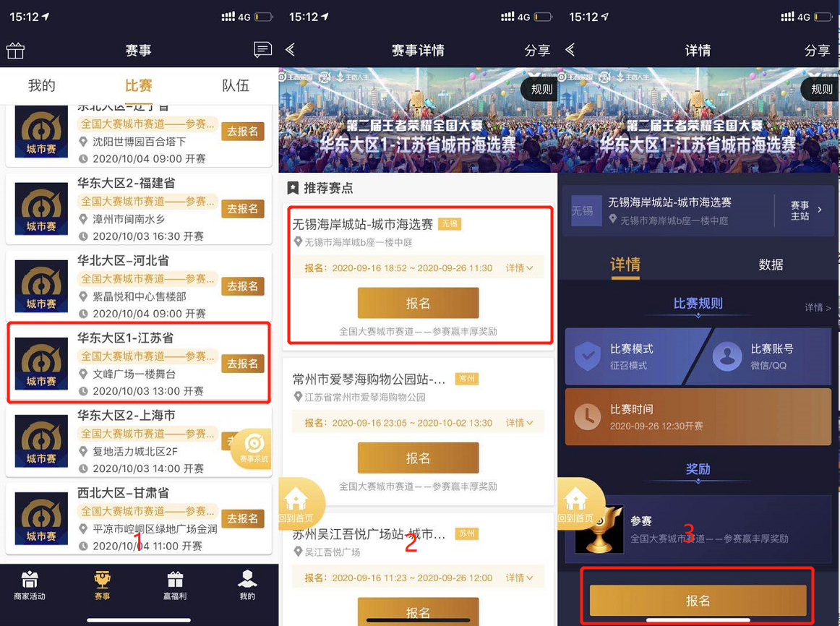Tap the 赢福利 gift icon in the bottom bar
This screenshot has height=626, width=840.
pyautogui.click(x=175, y=585)
